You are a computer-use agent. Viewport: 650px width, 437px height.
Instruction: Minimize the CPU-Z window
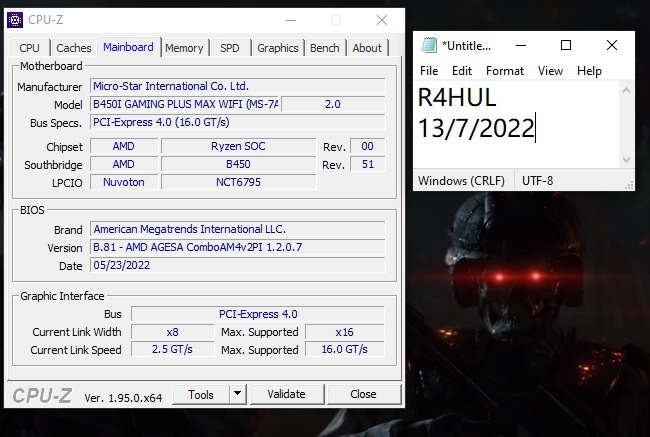291,20
